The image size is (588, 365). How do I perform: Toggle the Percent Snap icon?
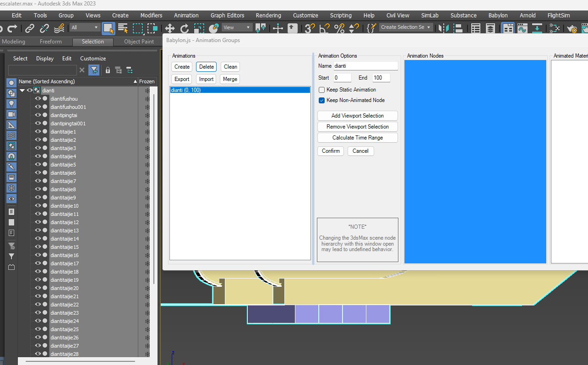tap(339, 28)
